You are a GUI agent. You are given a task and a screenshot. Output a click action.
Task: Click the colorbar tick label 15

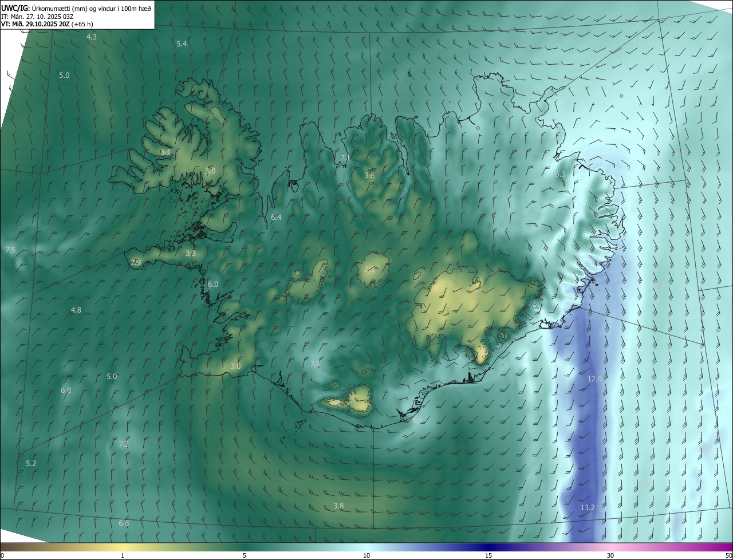(x=488, y=556)
